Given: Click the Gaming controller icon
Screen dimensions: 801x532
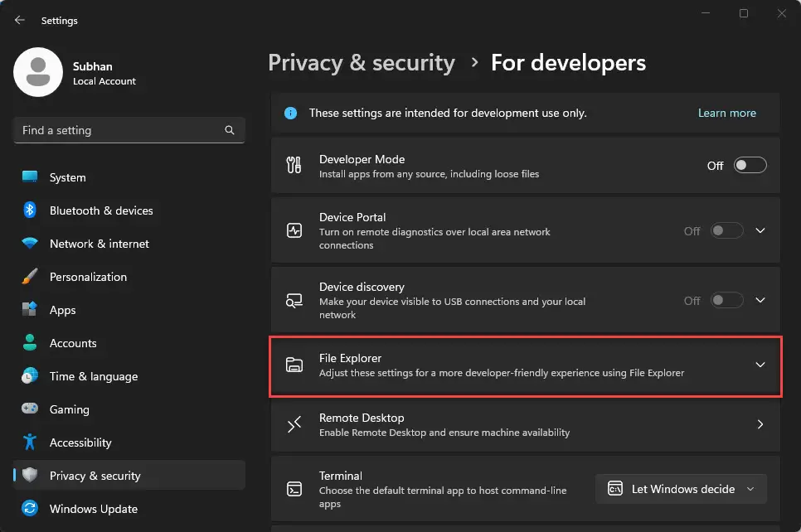Looking at the screenshot, I should tap(30, 409).
